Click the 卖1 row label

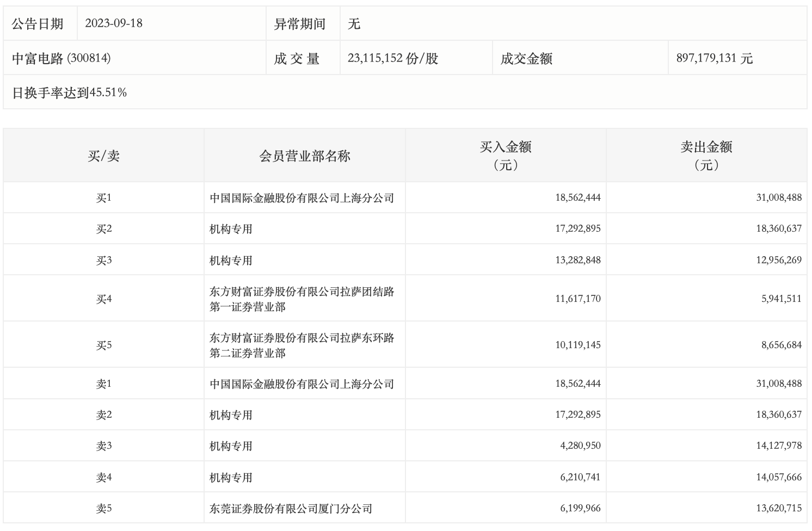[103, 384]
